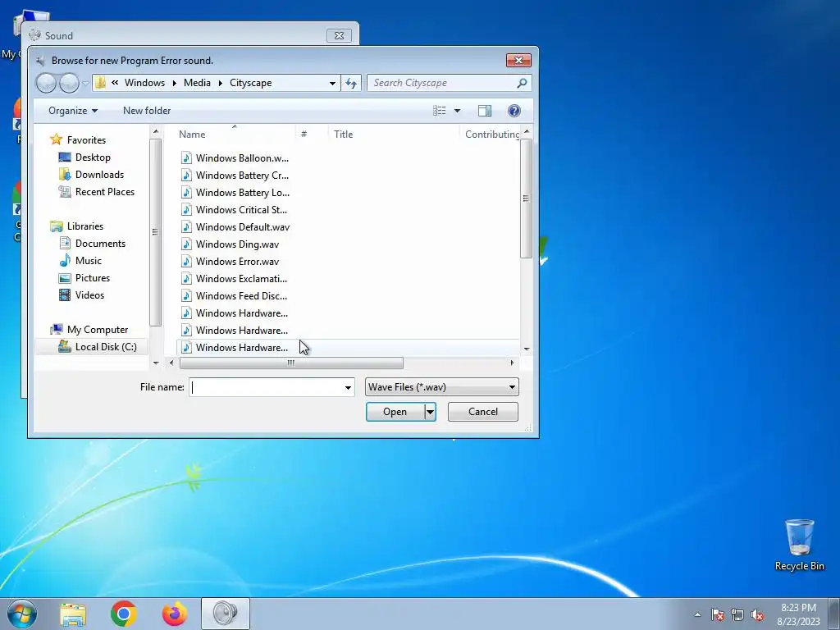Select Windows Balloon.wav file icon
840x630 pixels.
(x=186, y=157)
